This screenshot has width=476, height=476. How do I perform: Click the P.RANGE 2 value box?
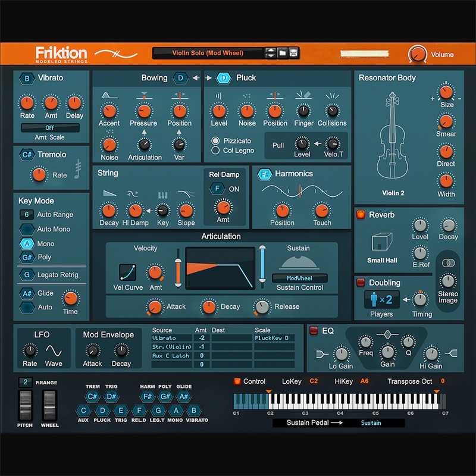coord(26,382)
